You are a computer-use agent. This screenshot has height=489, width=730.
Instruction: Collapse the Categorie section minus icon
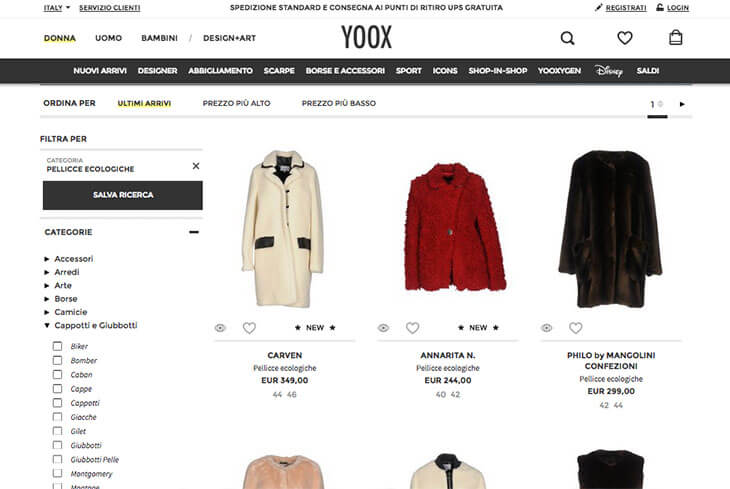click(x=194, y=232)
